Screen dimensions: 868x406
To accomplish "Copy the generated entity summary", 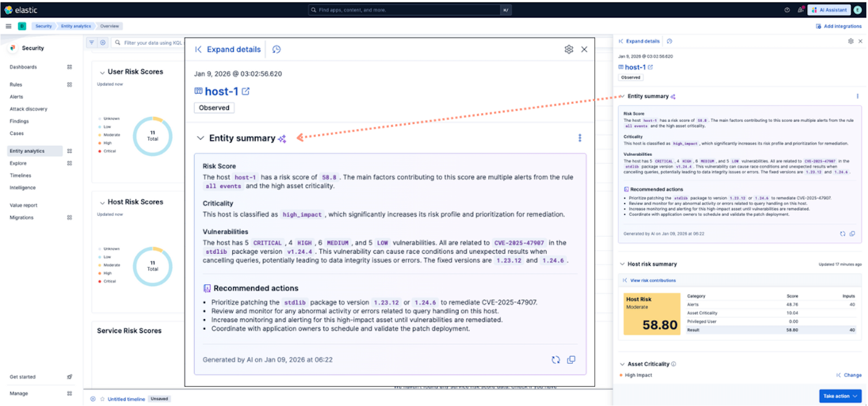I will coord(572,360).
